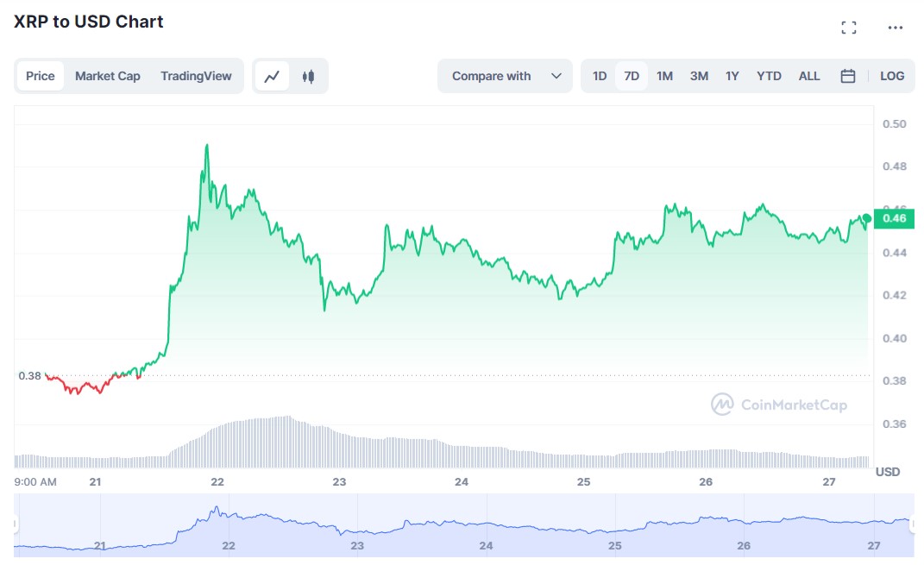Select the line chart type icon

(271, 76)
